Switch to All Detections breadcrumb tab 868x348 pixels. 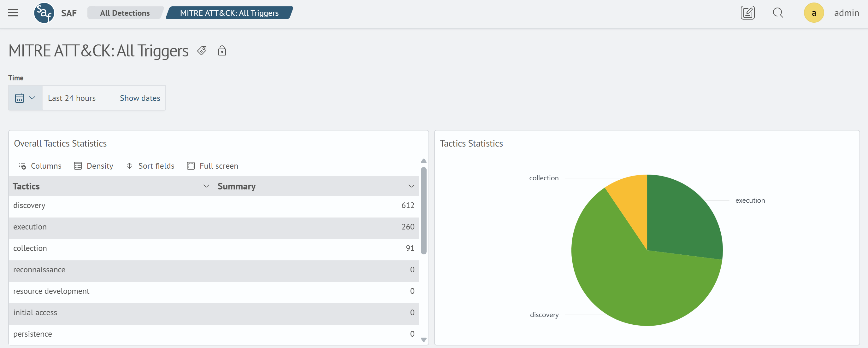[x=125, y=13]
